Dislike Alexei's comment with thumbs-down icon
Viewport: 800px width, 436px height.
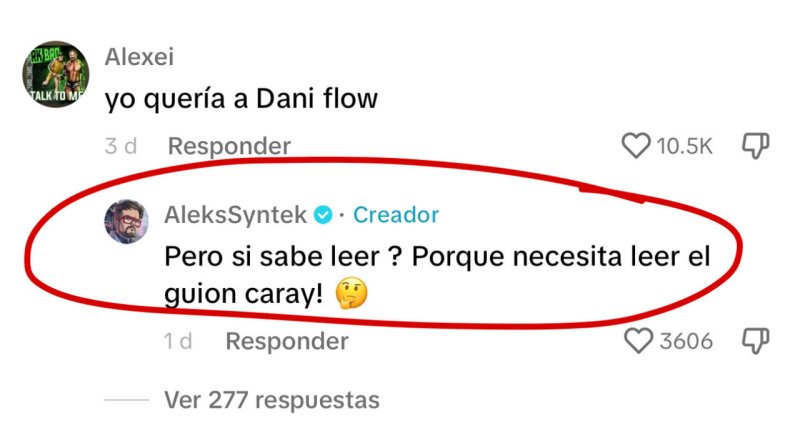coord(755,145)
